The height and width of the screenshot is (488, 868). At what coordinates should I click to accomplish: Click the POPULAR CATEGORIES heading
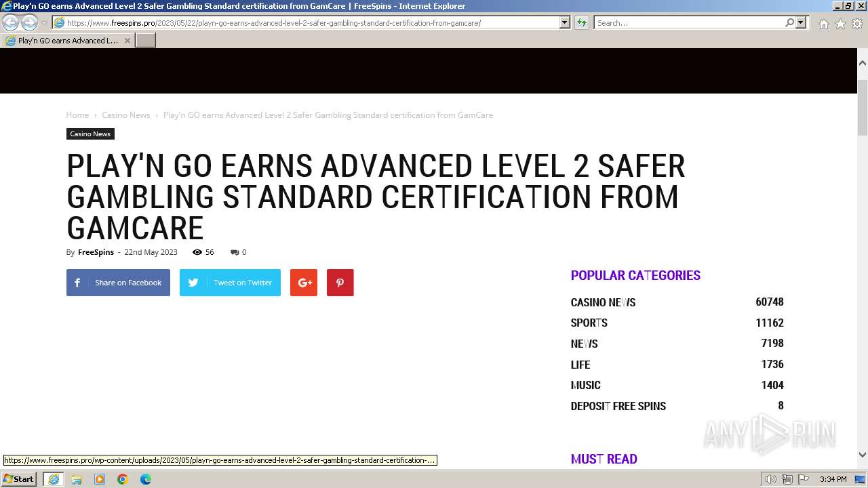pos(635,275)
